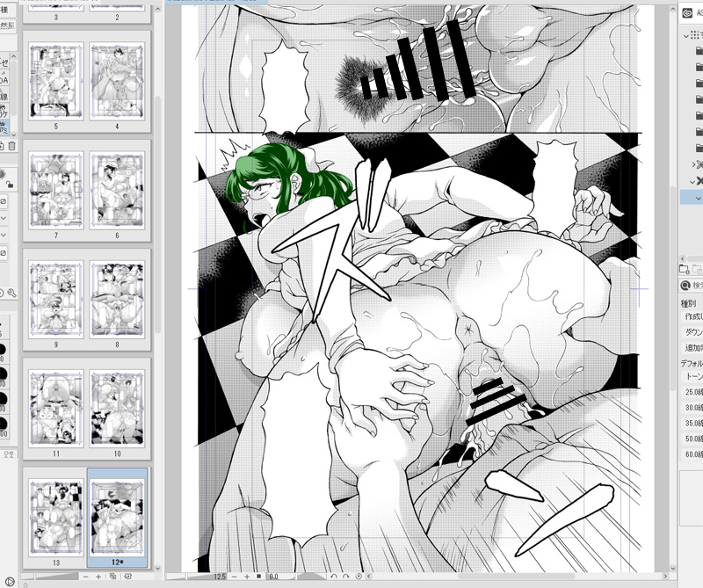Click the double chevron up icon at bottom
This screenshot has height=588, width=703.
[25, 584]
